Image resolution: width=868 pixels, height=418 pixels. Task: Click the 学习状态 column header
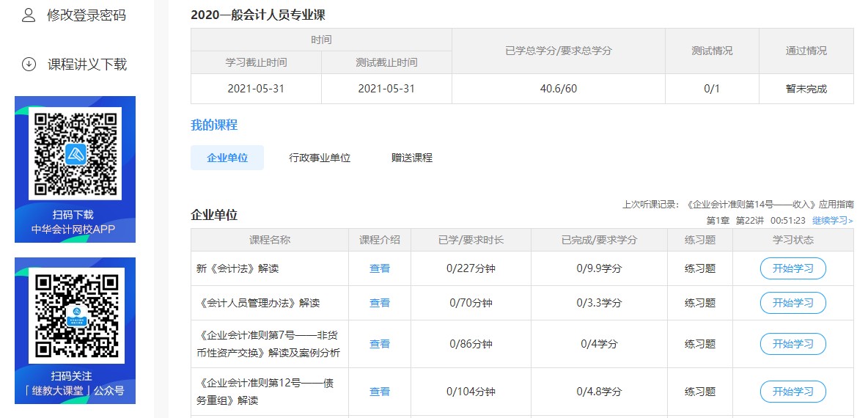point(792,241)
